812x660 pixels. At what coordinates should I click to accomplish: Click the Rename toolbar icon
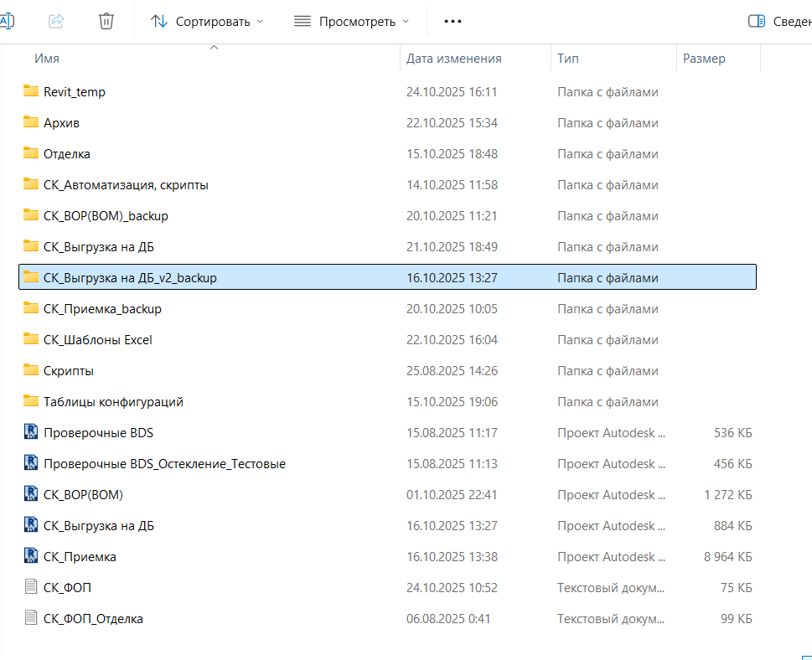tap(7, 21)
